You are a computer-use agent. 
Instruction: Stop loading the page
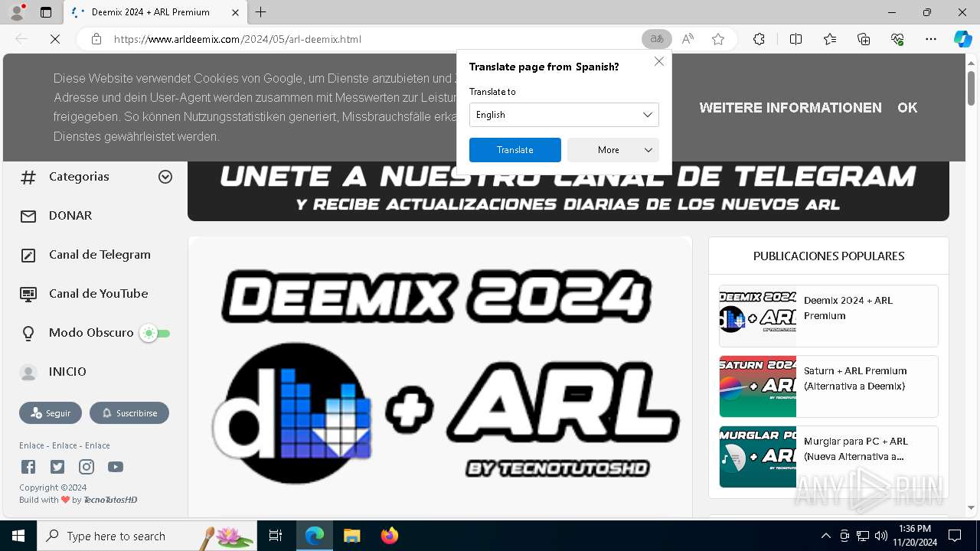[55, 39]
